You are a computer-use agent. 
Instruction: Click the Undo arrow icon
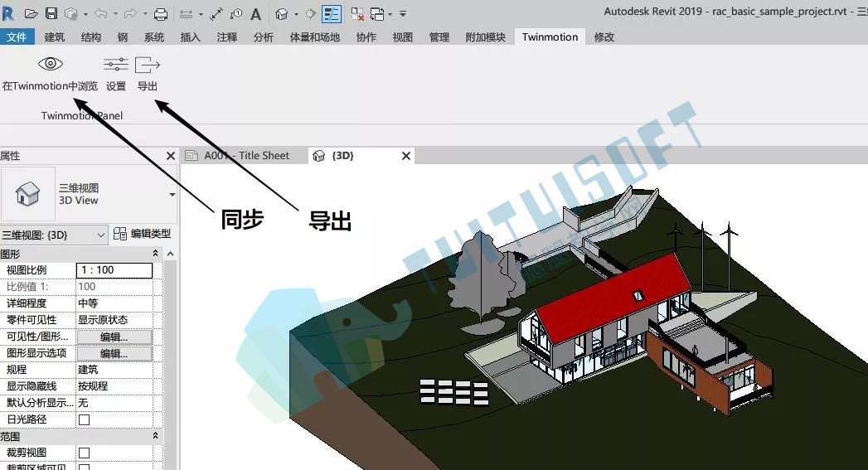(x=101, y=14)
